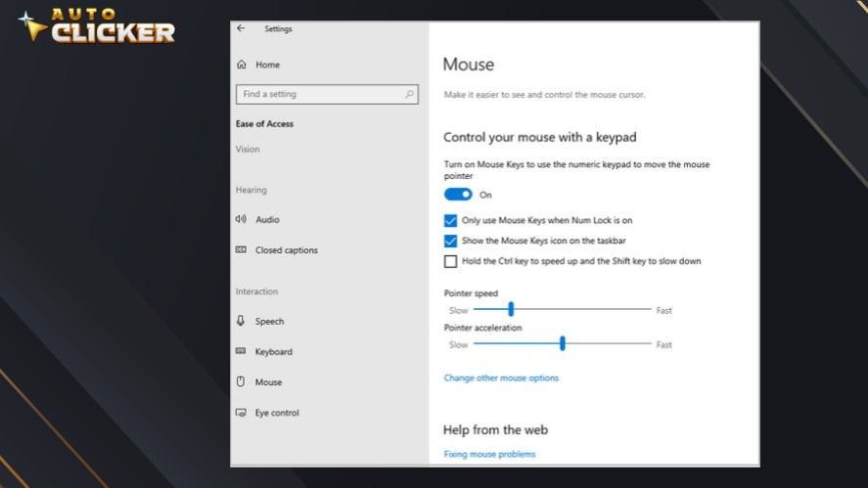
Task: Select Mouse in the sidebar
Action: (268, 382)
